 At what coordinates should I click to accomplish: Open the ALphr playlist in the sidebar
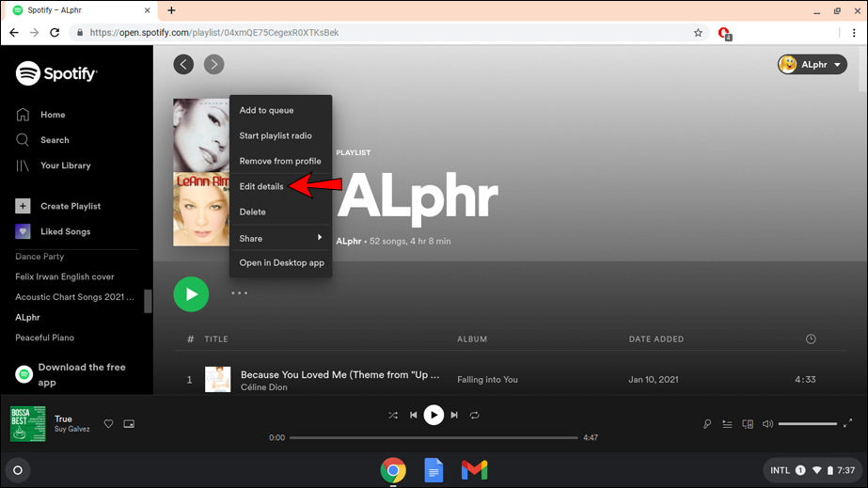coord(27,318)
